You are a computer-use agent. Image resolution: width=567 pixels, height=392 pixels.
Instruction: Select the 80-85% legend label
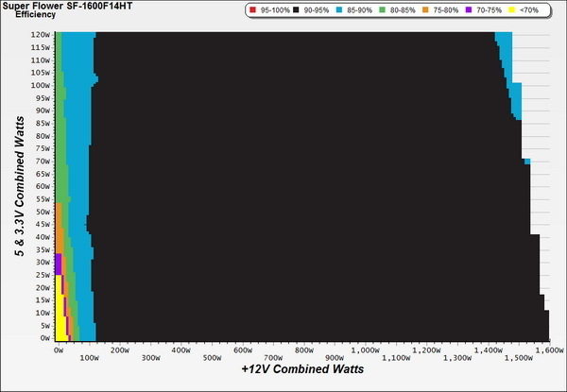pos(403,10)
